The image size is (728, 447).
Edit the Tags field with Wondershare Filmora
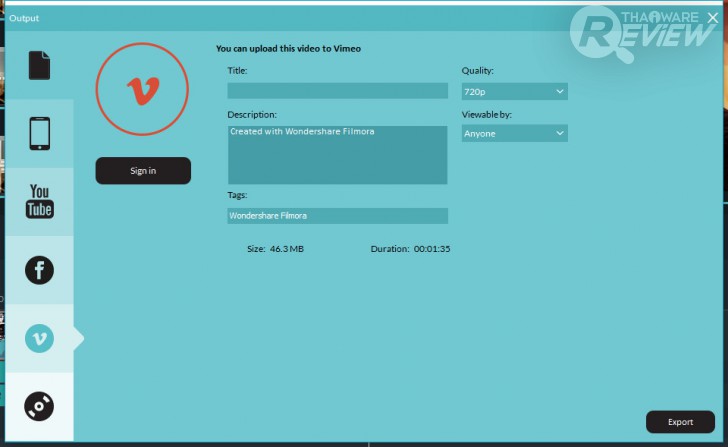338,216
